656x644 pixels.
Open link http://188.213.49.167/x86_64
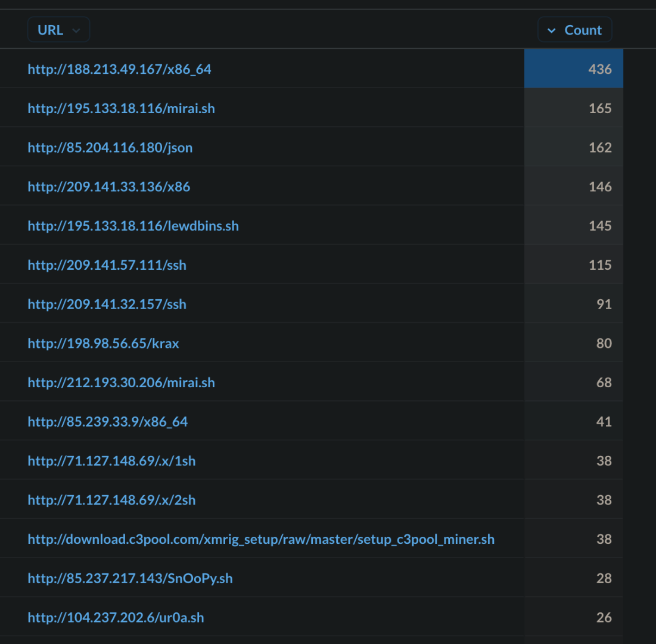pyautogui.click(x=120, y=69)
